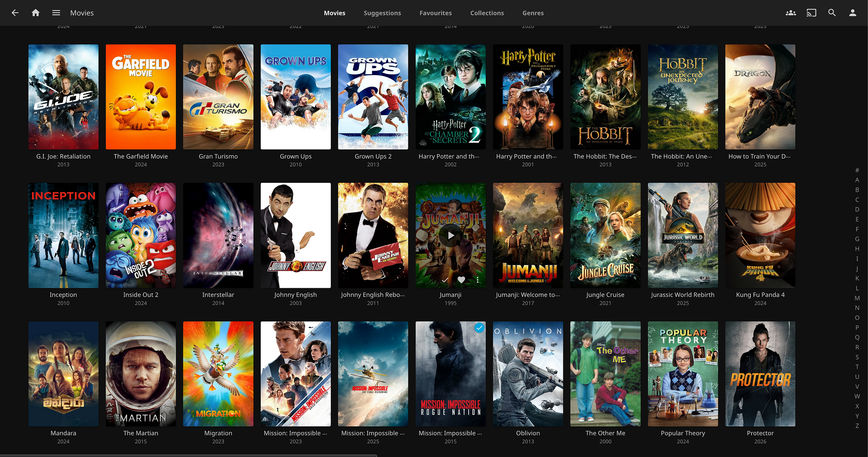Open the Mission: Impossible Dead Reckoning poster
The width and height of the screenshot is (868, 457).
[296, 374]
